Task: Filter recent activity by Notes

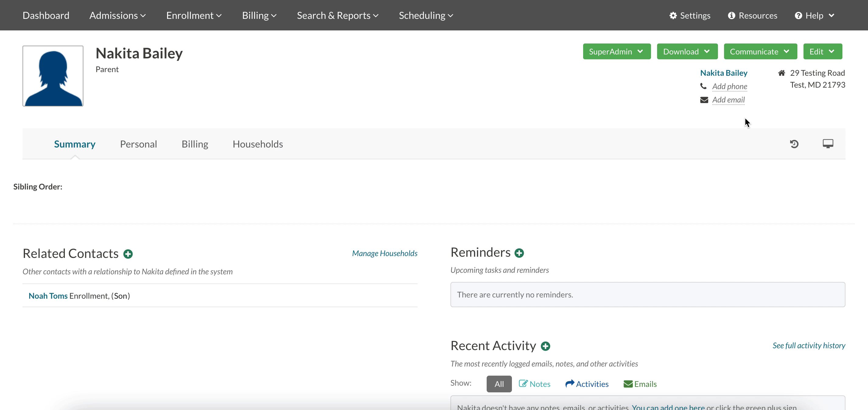Action: pyautogui.click(x=534, y=384)
